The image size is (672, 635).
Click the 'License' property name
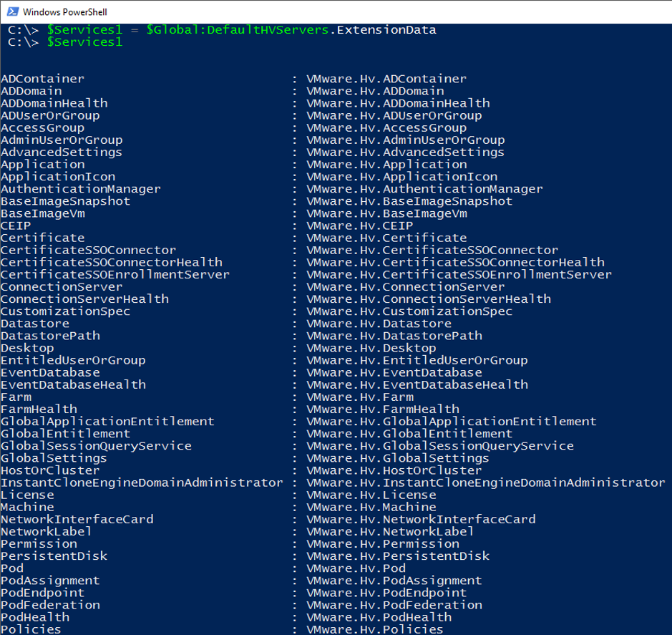27,495
